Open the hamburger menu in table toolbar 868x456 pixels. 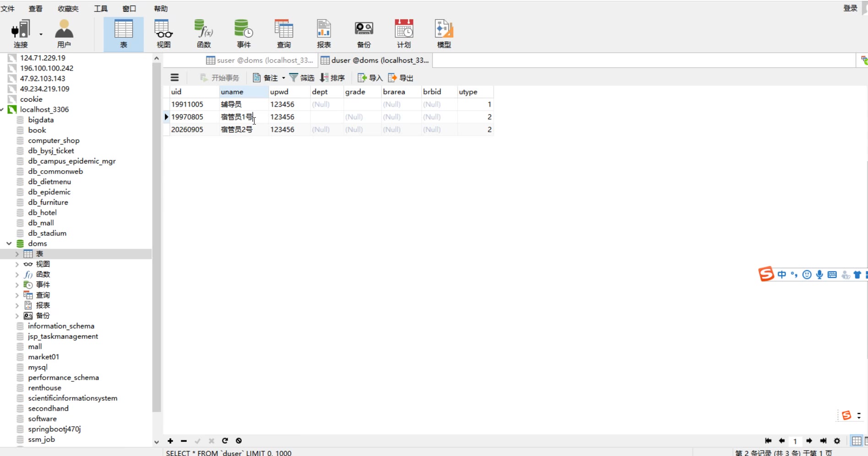174,78
